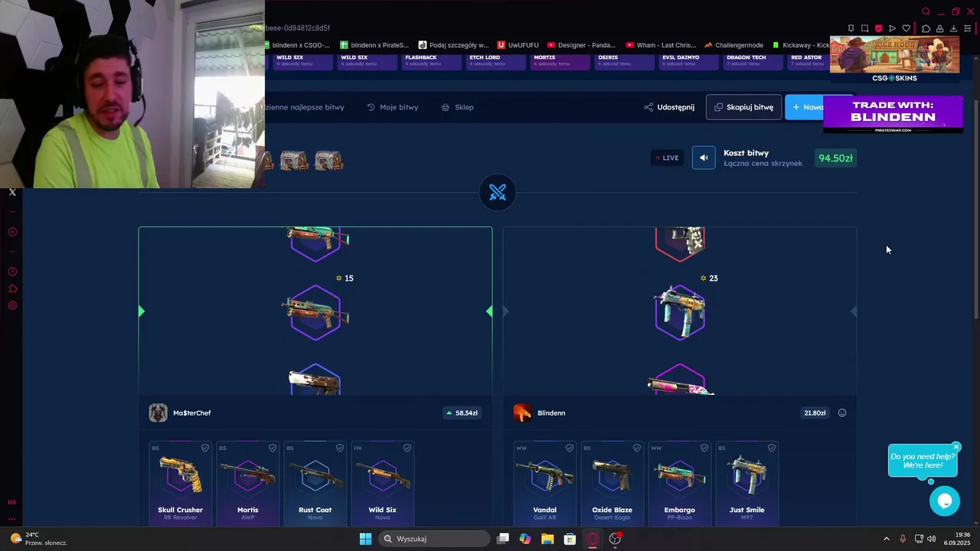Viewport: 980px width, 551px height.
Task: Click the Skopiuj bitwę button
Action: (x=743, y=107)
